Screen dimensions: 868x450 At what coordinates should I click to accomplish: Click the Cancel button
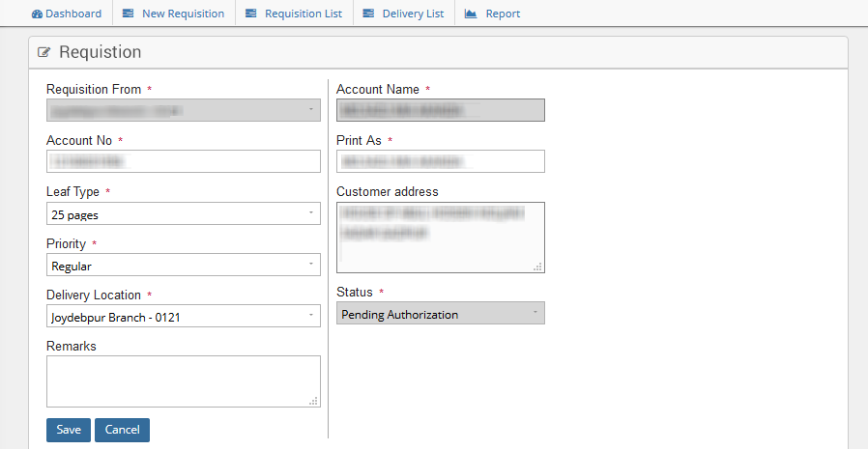[122, 430]
